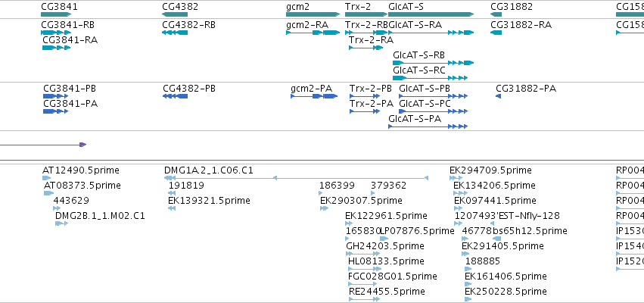
Task: Click the Trx-2-PB protein label
Action: tap(371, 89)
